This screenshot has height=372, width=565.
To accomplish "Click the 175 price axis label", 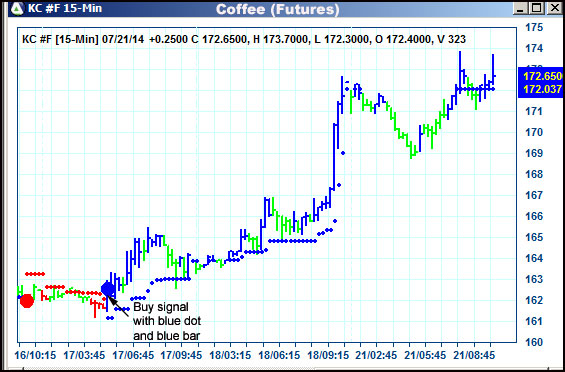I will pos(534,27).
